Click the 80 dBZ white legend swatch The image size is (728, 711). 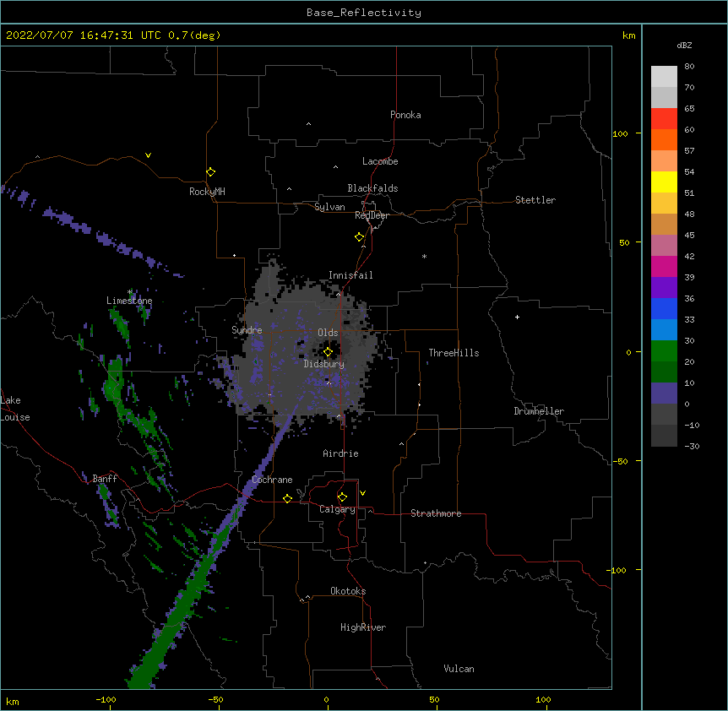664,77
